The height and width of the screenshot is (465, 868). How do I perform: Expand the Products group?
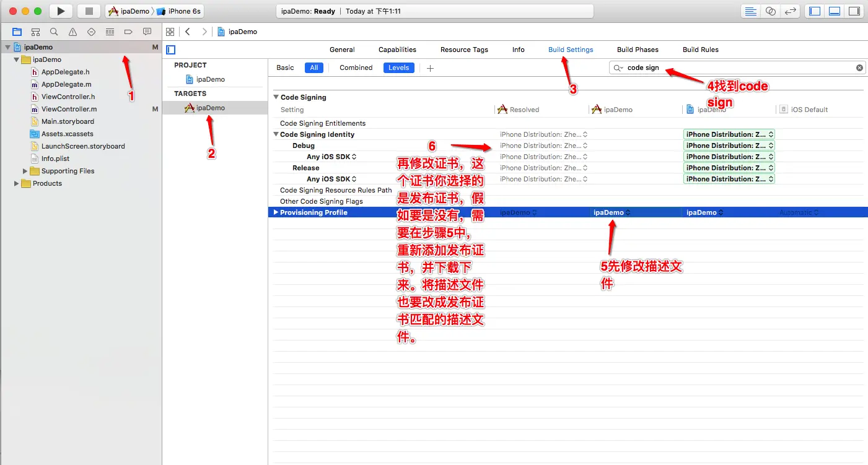[x=17, y=183]
